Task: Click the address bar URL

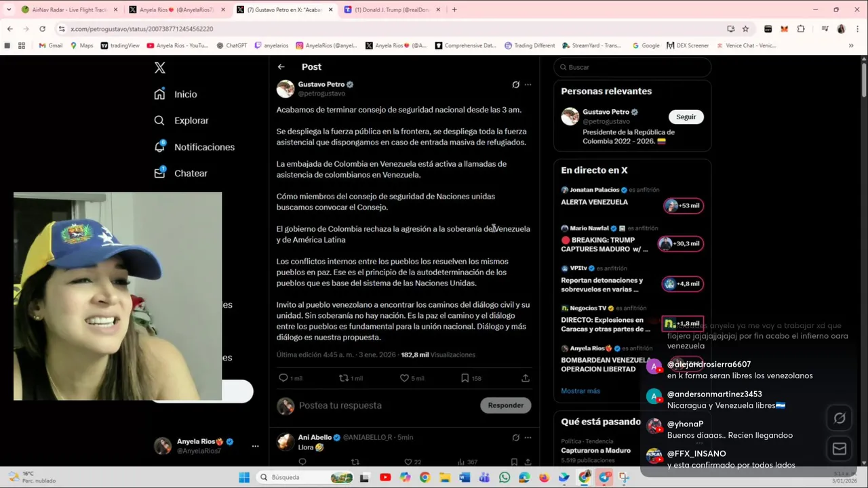Action: 142,29
